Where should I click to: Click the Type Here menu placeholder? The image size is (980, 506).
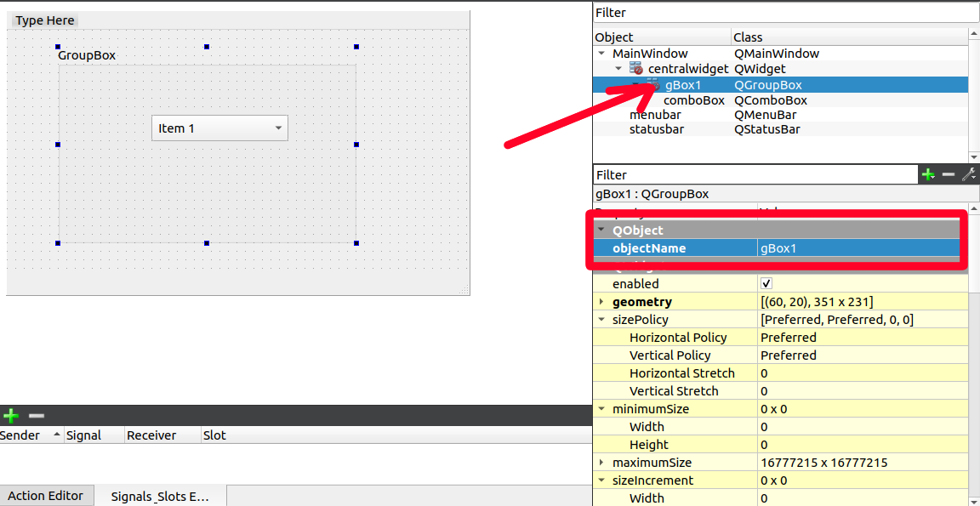point(45,20)
